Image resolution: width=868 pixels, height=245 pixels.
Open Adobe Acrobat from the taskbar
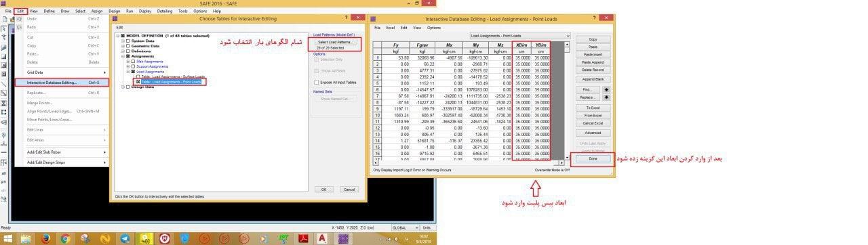303,238
